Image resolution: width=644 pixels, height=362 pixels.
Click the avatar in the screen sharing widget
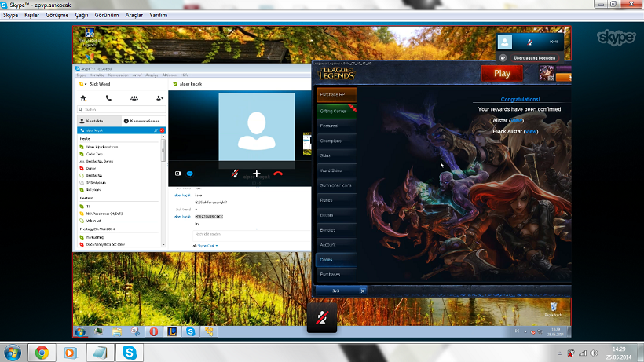click(x=505, y=42)
